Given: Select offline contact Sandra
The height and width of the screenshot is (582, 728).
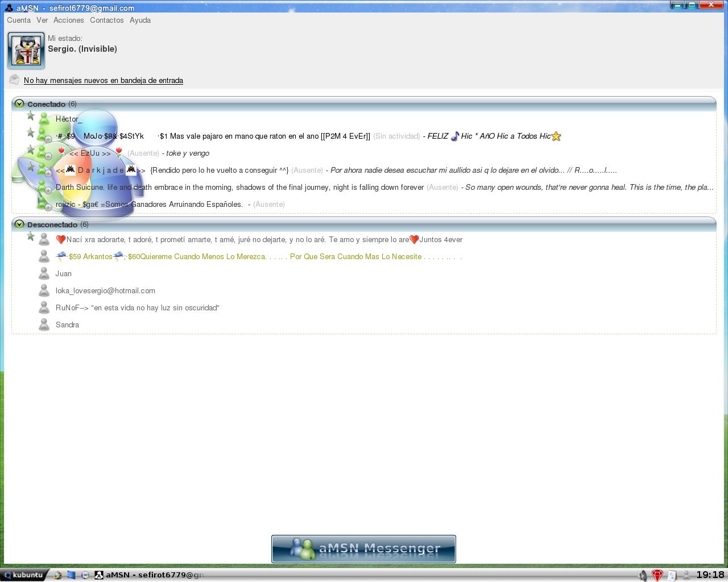Looking at the screenshot, I should click(x=67, y=325).
